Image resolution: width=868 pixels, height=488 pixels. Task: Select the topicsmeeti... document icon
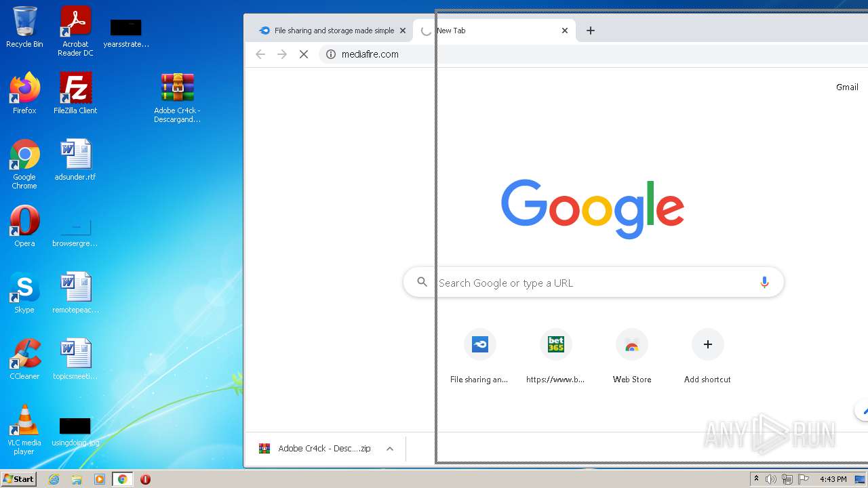(75, 359)
